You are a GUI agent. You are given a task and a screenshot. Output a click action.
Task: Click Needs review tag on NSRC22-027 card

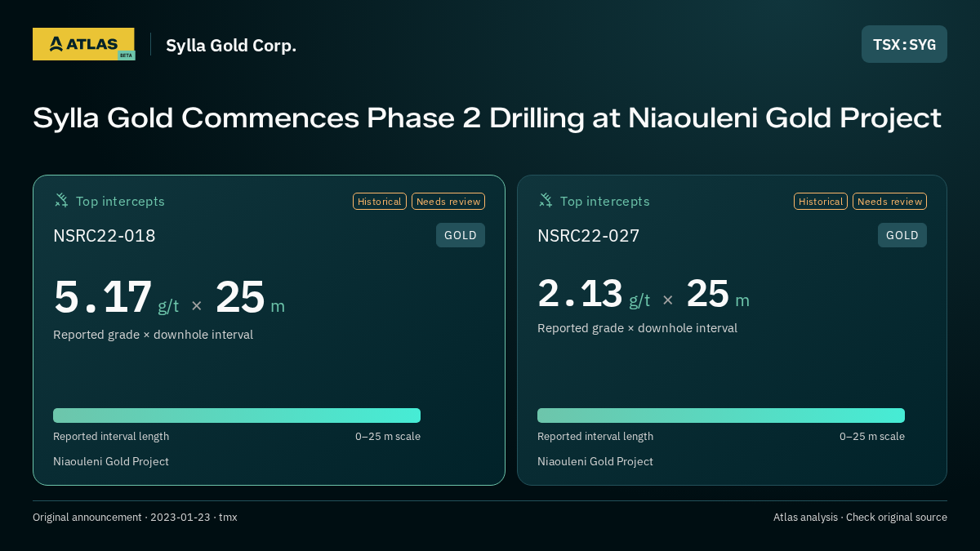click(x=889, y=201)
